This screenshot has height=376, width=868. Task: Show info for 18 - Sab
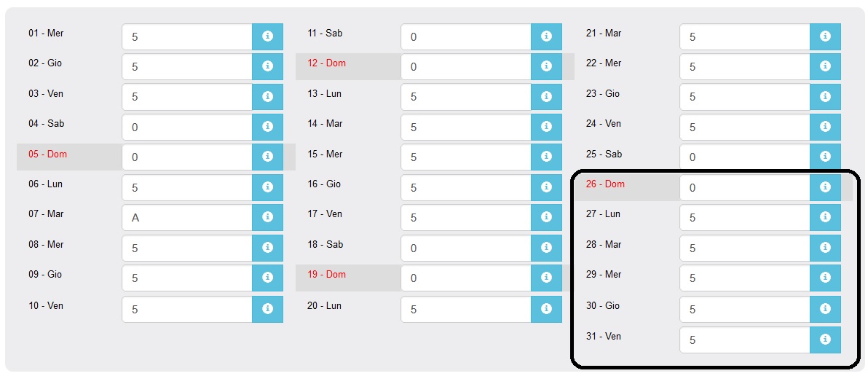pyautogui.click(x=546, y=248)
